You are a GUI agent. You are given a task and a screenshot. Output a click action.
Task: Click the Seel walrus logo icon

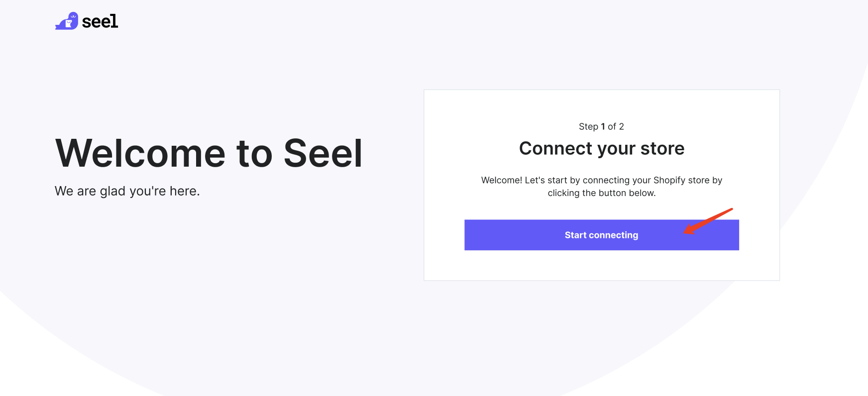coord(67,21)
